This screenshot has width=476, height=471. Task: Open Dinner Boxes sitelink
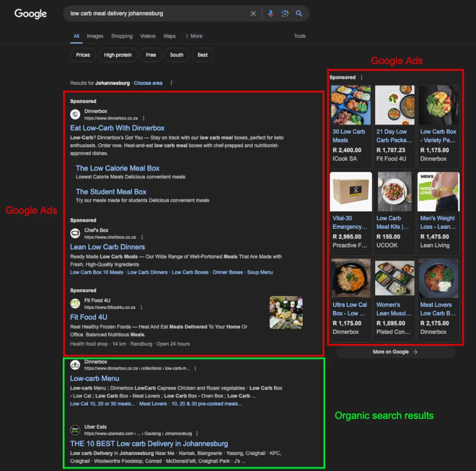(228, 272)
